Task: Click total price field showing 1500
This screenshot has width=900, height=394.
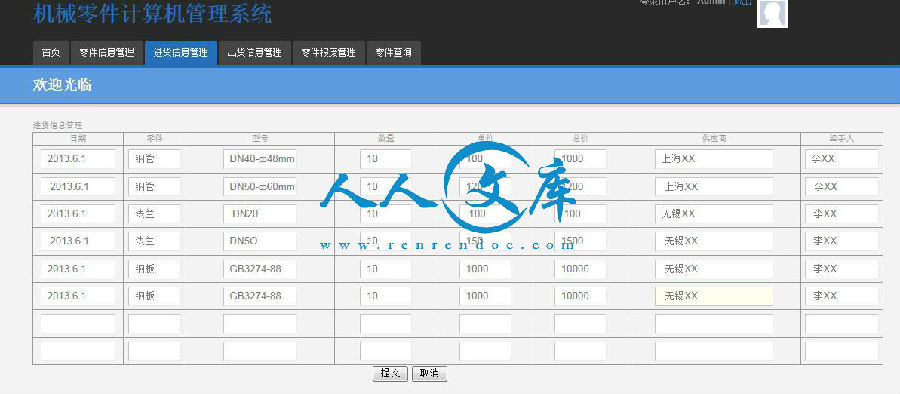Action: tap(580, 242)
